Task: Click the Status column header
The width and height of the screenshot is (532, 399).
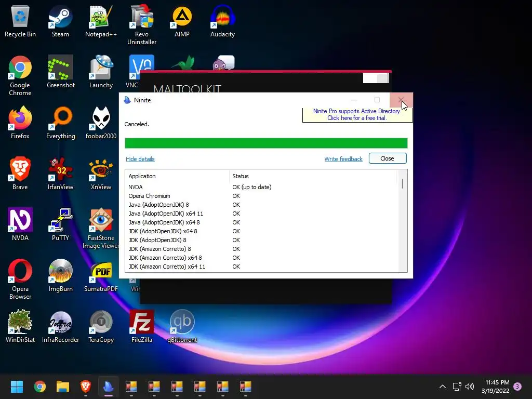Action: coord(313,176)
